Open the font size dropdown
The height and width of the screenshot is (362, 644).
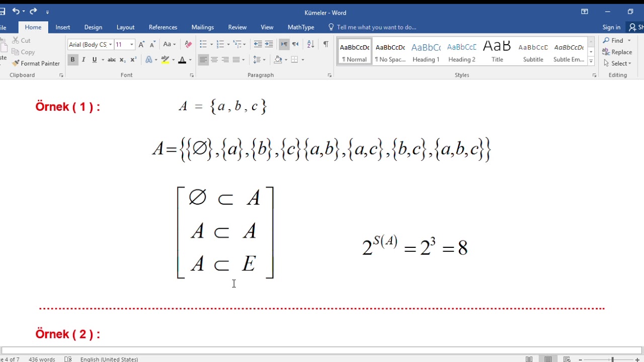(x=132, y=44)
